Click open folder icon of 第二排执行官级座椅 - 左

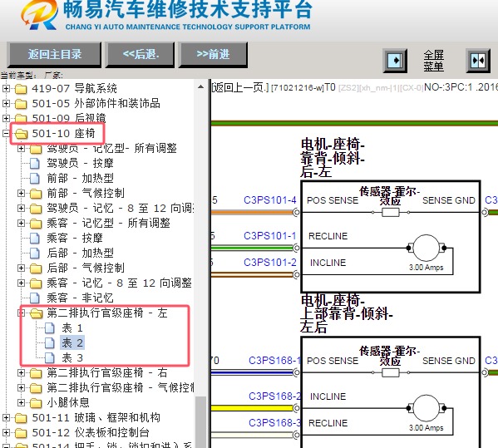[x=37, y=313]
